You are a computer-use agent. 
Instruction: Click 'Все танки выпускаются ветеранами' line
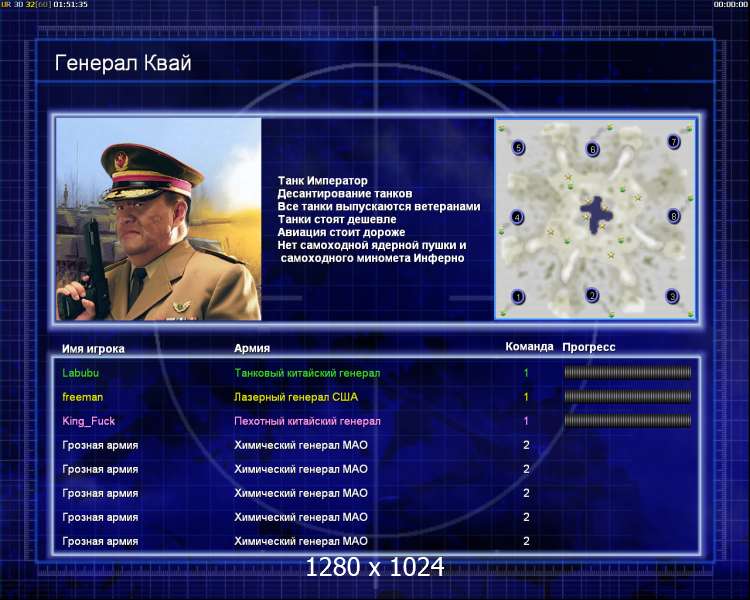(379, 207)
